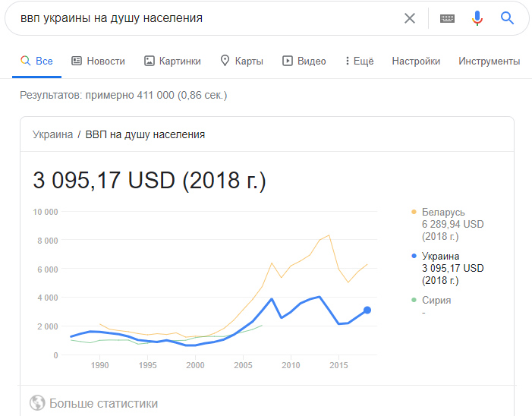Expand the Ещё three-dots menu
This screenshot has width=532, height=416.
360,61
